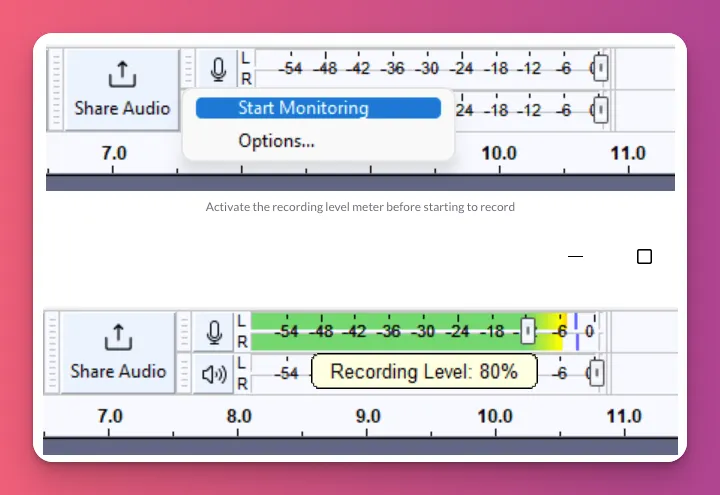The width and height of the screenshot is (720, 495).
Task: Click the 8.0 mark on the lower timeline
Action: point(238,416)
